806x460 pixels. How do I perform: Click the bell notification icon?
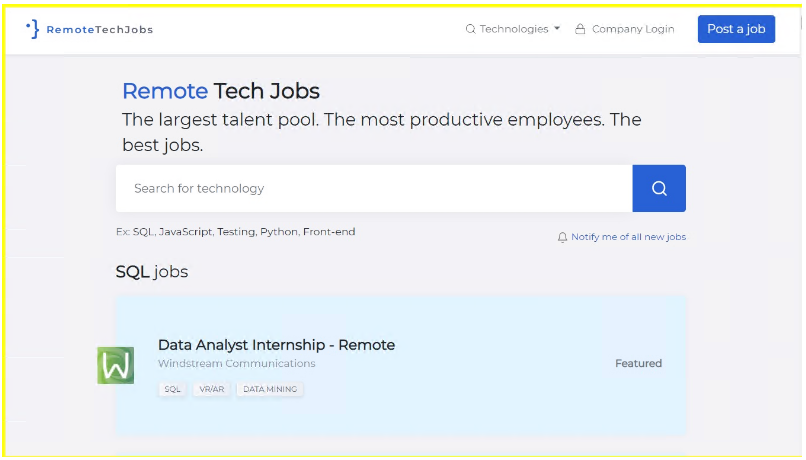click(562, 237)
